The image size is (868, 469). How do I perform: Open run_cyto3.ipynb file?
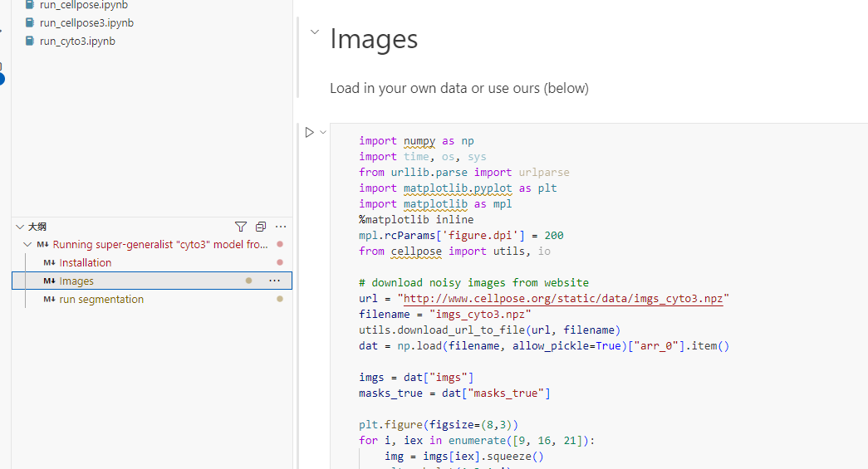pos(77,41)
